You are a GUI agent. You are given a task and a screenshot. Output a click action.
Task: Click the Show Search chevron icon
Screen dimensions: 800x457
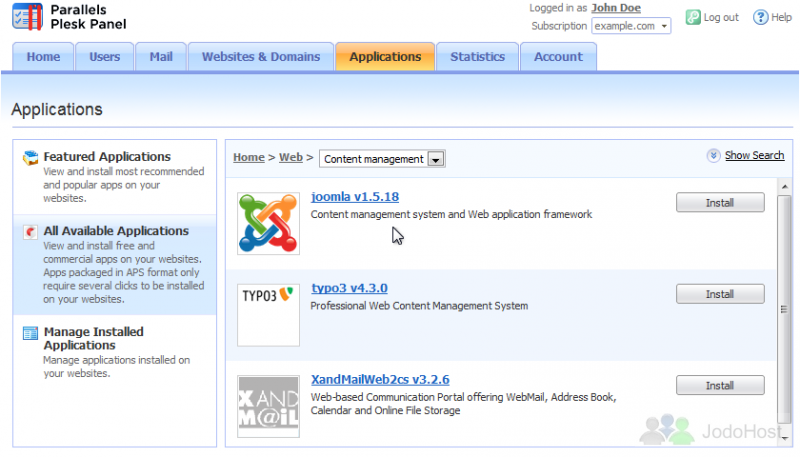pos(713,156)
